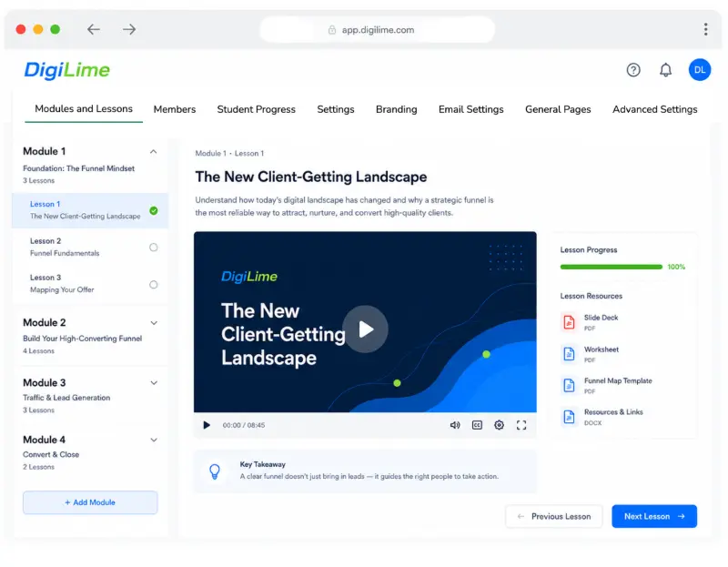Mark Lesson 3 Mapping Your Offer circle
The height and width of the screenshot is (567, 728).
pos(154,284)
